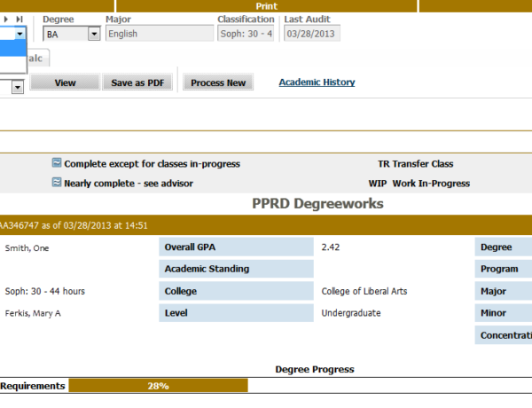The width and height of the screenshot is (532, 408).
Task: Switch to the partially hidden Calc tab
Action: (37, 59)
